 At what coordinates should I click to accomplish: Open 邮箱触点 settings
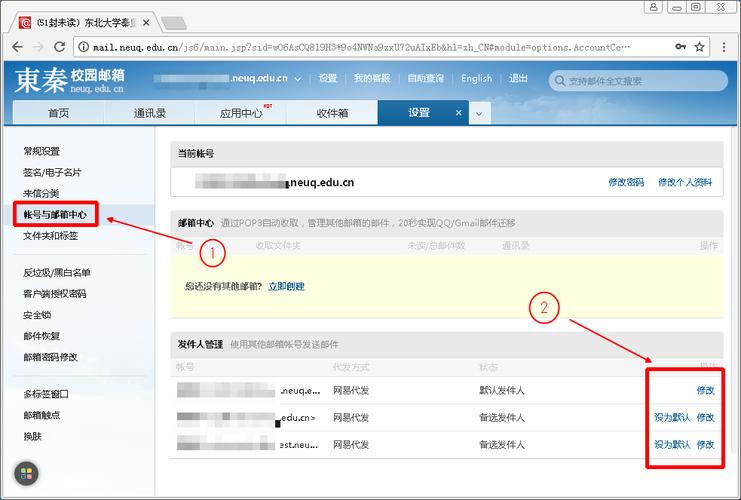click(x=42, y=415)
